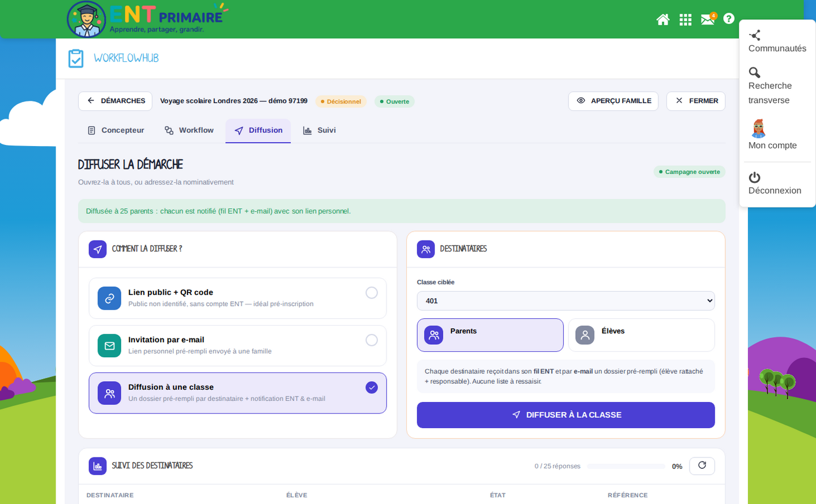Go to the ENT home icon
Image resolution: width=816 pixels, height=504 pixels.
click(663, 20)
